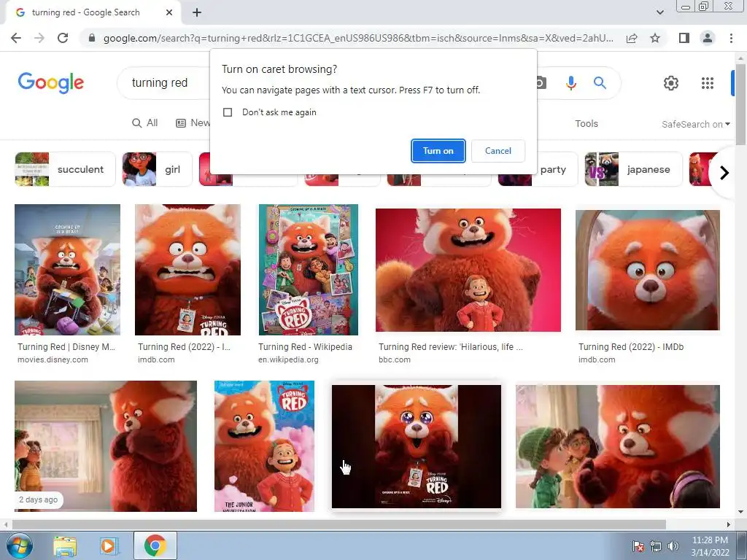Open a new tab with the plus icon
747x560 pixels.
coord(197,12)
